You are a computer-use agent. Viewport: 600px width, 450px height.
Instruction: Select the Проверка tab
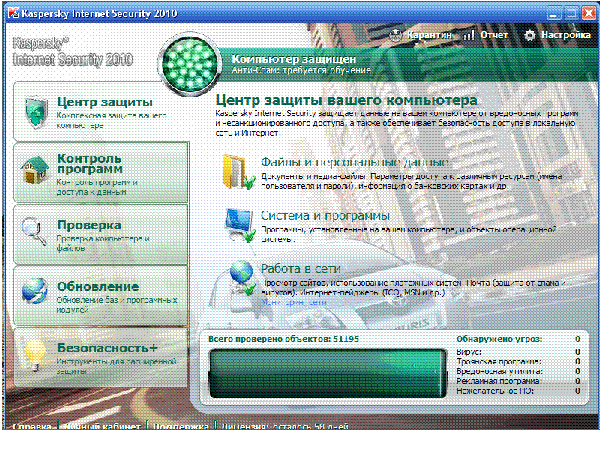click(x=101, y=234)
